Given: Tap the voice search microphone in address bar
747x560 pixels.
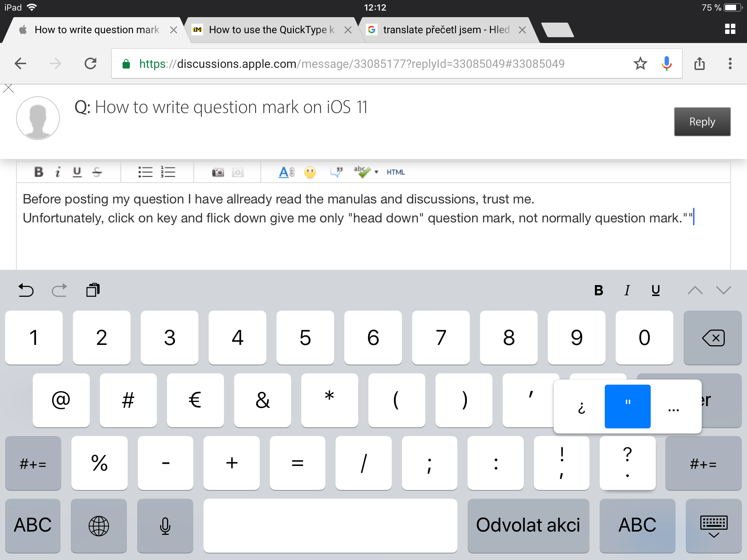Looking at the screenshot, I should point(666,64).
